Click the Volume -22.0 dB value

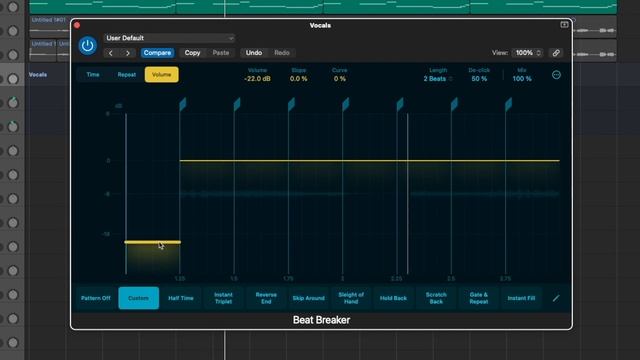pyautogui.click(x=257, y=79)
